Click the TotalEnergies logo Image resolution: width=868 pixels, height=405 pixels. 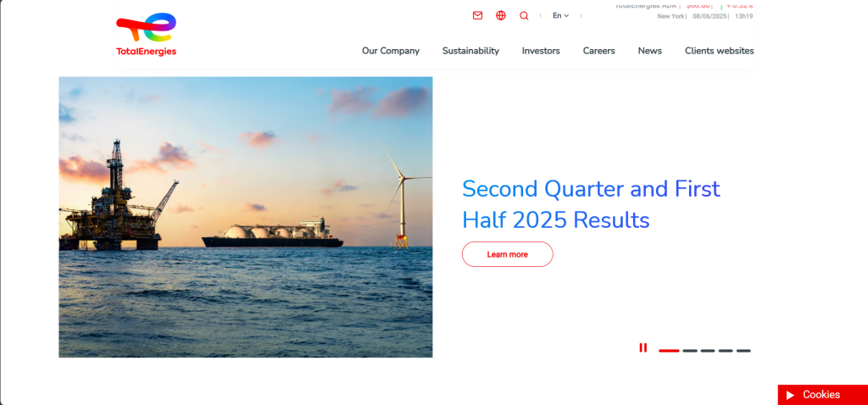pyautogui.click(x=146, y=34)
